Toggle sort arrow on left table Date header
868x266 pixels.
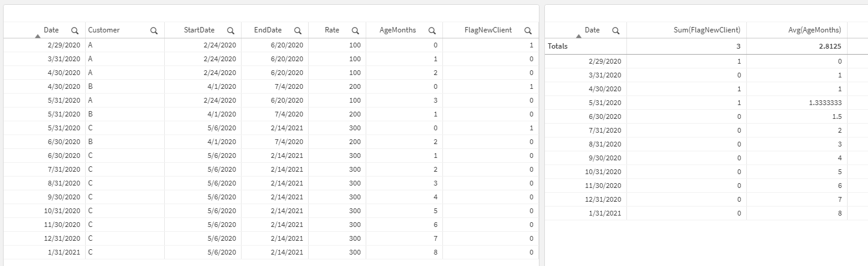coord(38,35)
